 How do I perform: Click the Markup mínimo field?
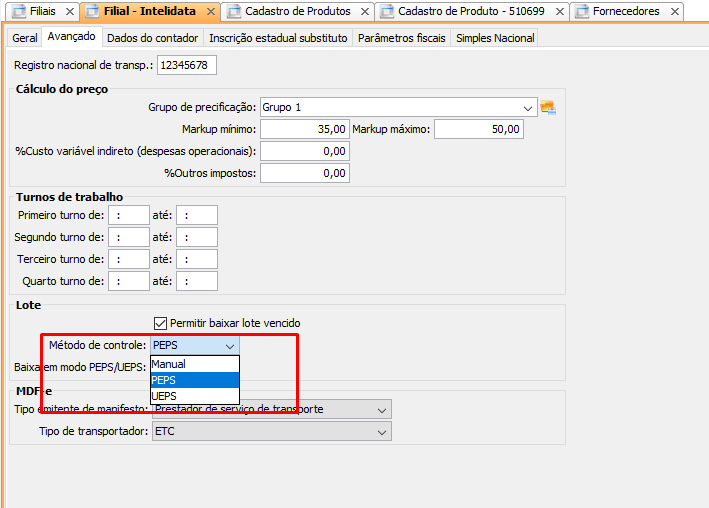click(x=304, y=129)
